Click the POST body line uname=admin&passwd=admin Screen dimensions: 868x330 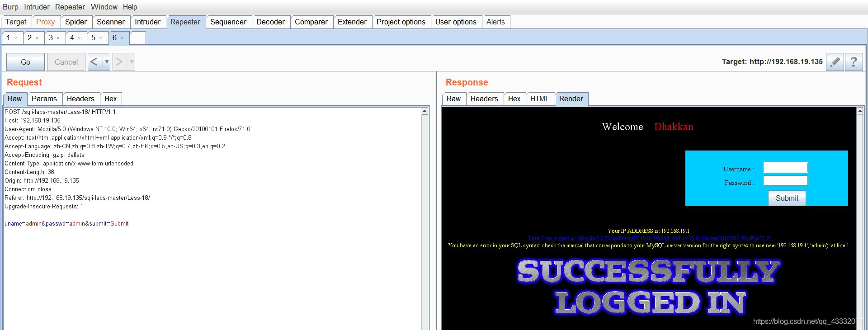pos(66,223)
